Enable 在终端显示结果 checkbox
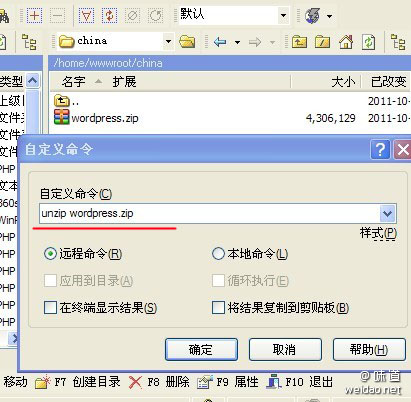Image resolution: width=411 pixels, height=402 pixels. coord(50,307)
